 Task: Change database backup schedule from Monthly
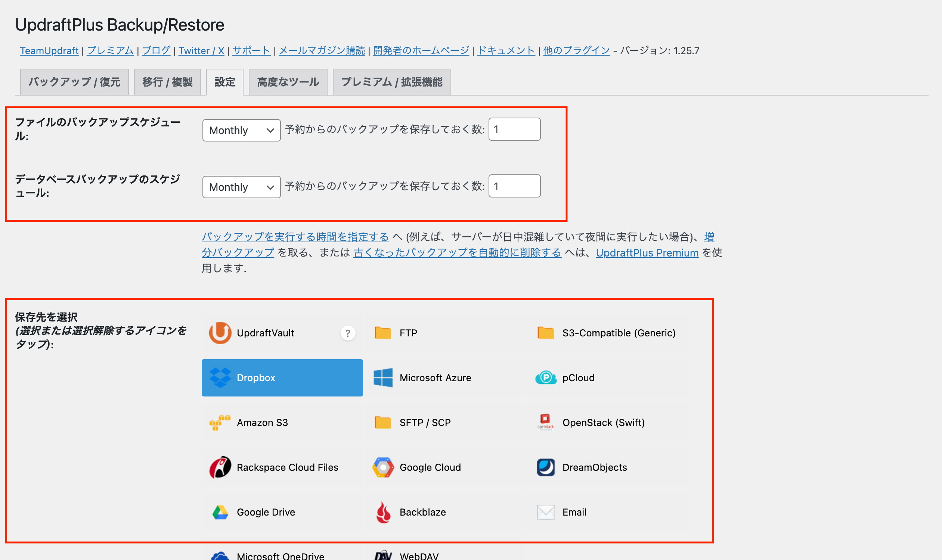coord(241,186)
